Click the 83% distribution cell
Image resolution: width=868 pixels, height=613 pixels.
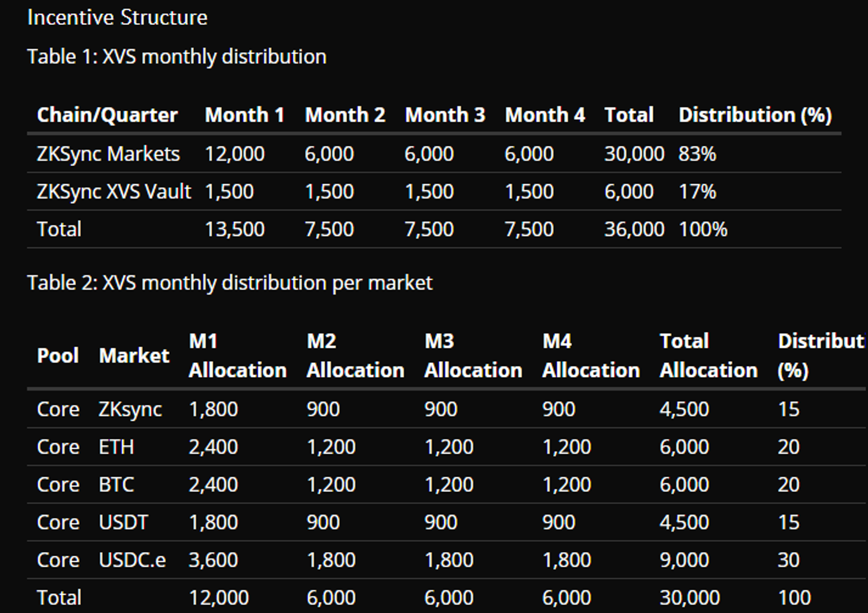click(697, 154)
